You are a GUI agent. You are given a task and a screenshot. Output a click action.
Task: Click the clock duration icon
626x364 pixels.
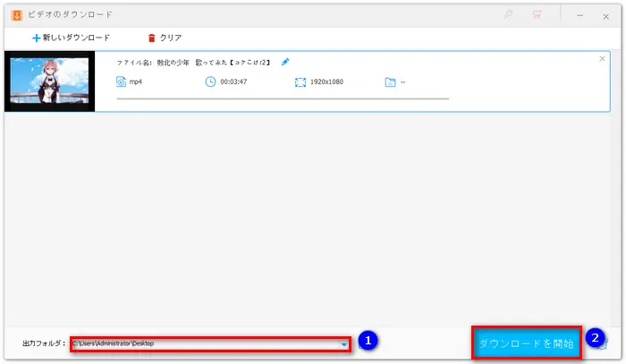pyautogui.click(x=210, y=81)
